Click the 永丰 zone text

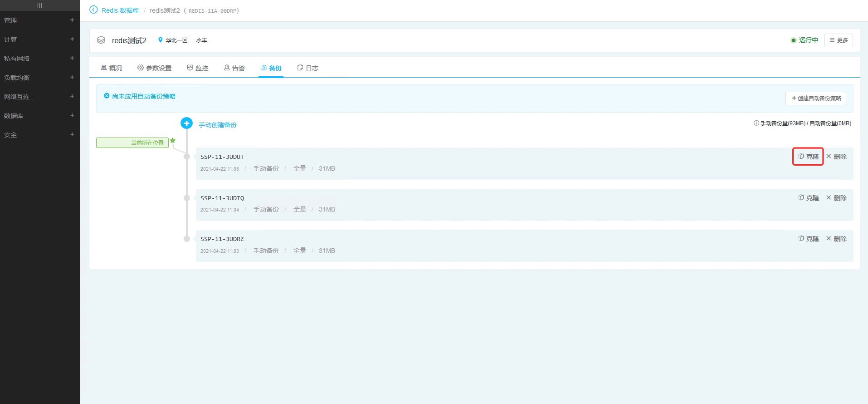click(x=201, y=40)
